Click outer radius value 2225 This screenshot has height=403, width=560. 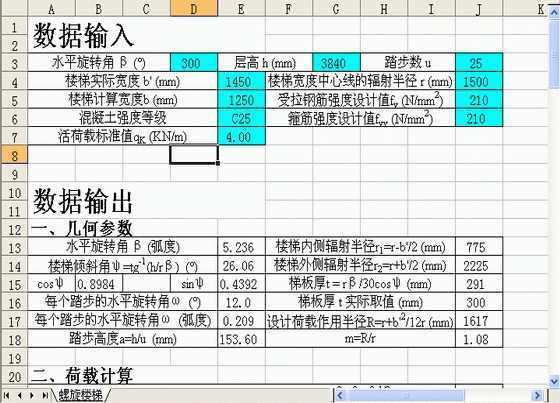click(x=479, y=265)
